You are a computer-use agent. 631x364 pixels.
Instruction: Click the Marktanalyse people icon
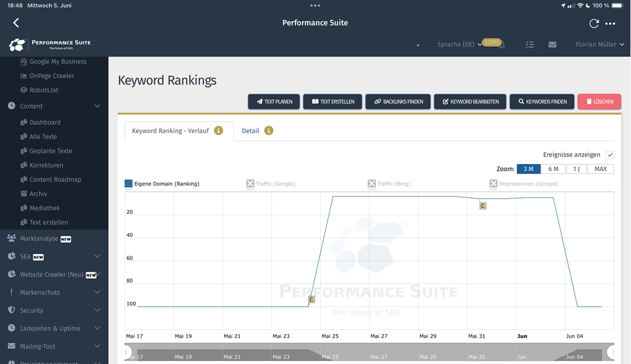coord(12,238)
